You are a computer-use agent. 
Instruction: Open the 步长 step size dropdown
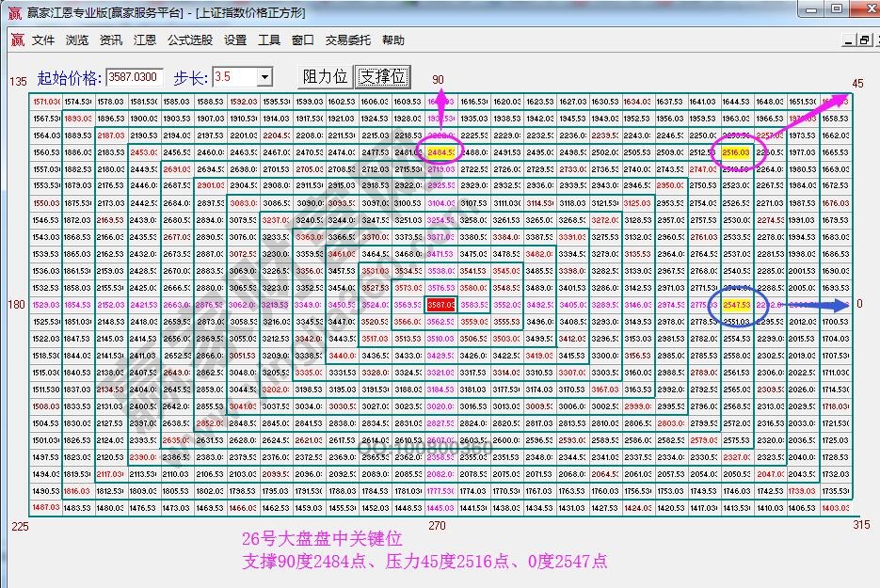pyautogui.click(x=264, y=76)
